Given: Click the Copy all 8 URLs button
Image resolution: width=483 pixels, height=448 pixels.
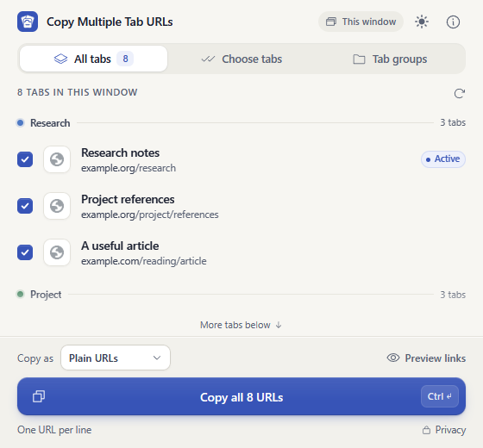Looking at the screenshot, I should click(241, 396).
